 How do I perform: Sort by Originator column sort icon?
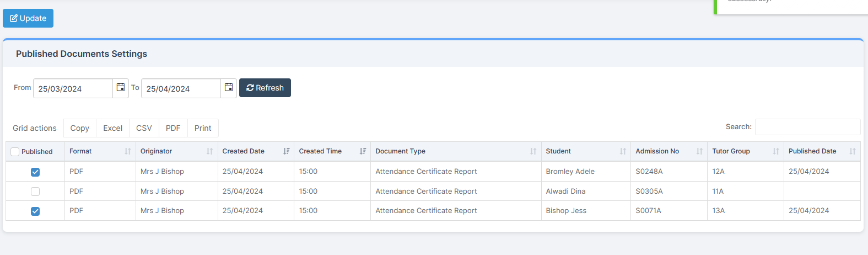click(x=210, y=151)
